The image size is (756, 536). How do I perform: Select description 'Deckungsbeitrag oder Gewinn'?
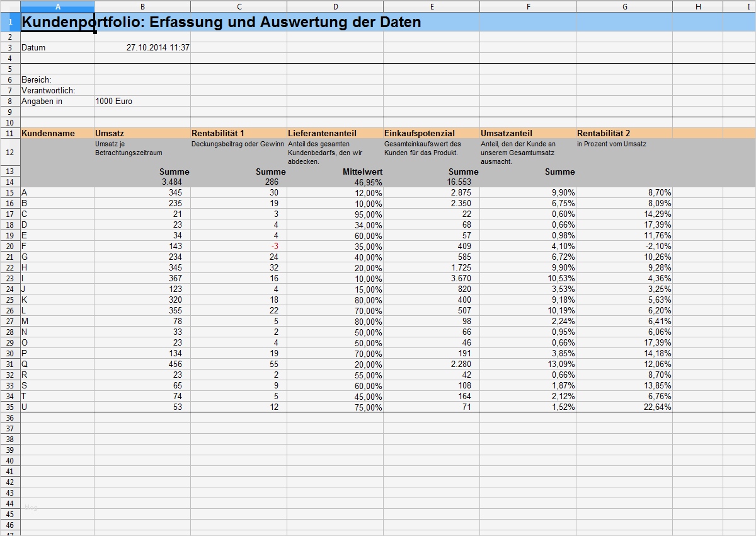click(239, 152)
